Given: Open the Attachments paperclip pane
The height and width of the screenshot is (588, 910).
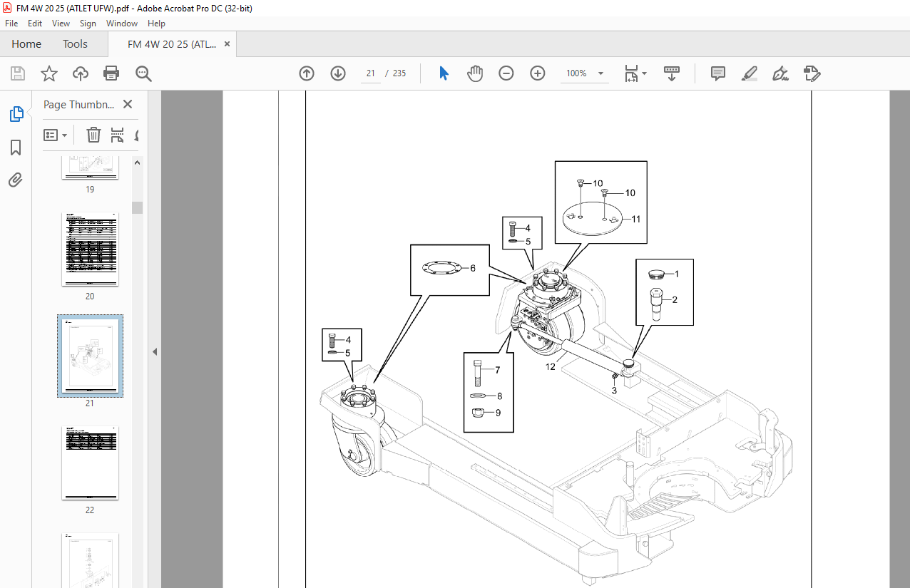Looking at the screenshot, I should tap(16, 180).
